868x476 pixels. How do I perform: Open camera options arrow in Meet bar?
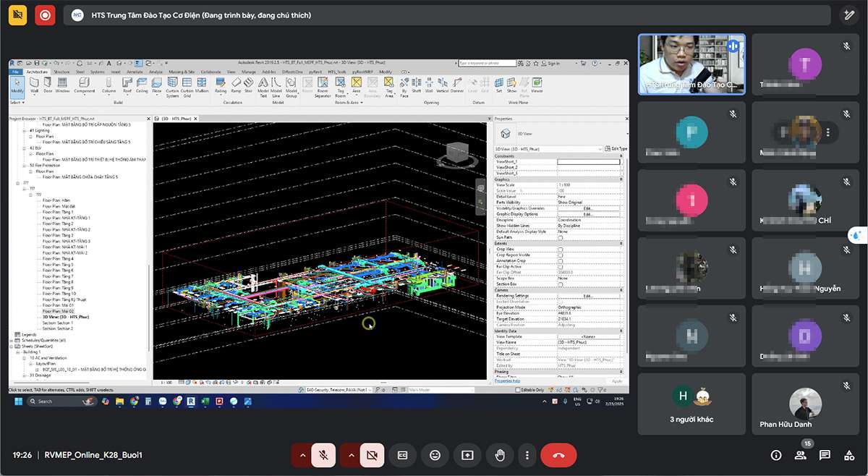coord(350,455)
